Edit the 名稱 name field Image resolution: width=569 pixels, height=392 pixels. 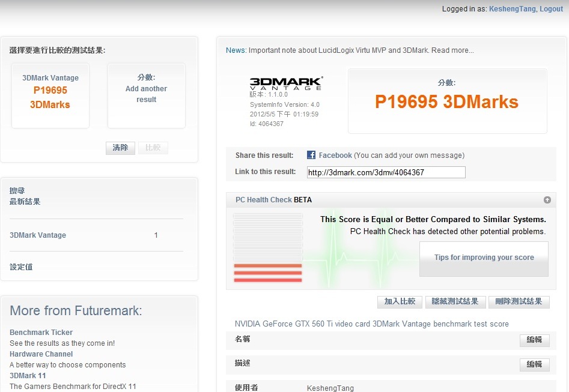534,340
